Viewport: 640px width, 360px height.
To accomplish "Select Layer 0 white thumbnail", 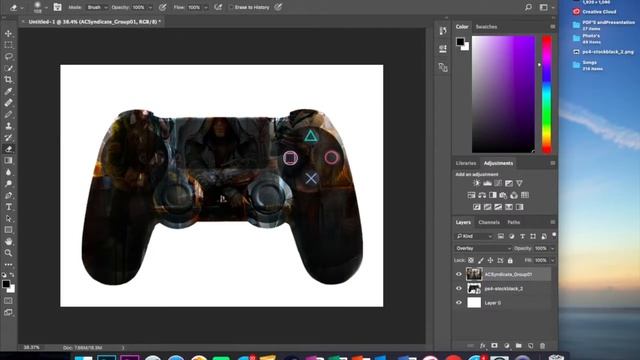I will 474,302.
